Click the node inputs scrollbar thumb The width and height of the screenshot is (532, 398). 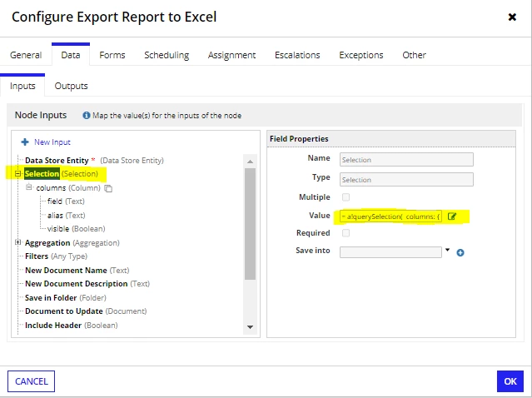point(250,224)
